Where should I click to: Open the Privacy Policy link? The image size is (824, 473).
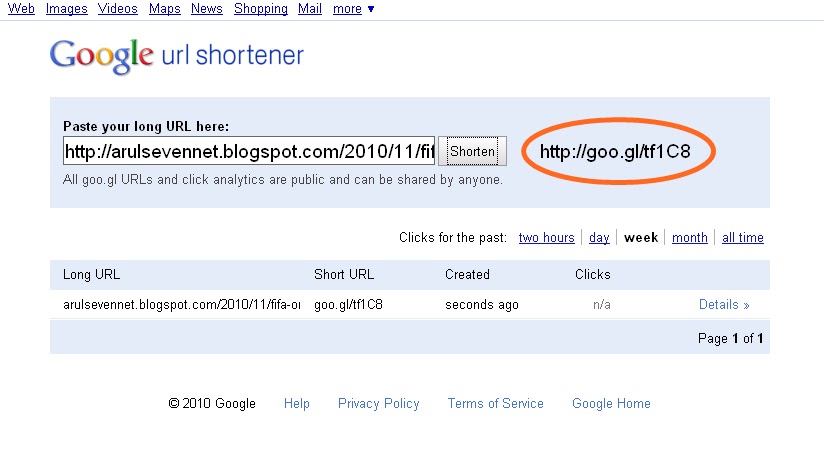coord(379,404)
